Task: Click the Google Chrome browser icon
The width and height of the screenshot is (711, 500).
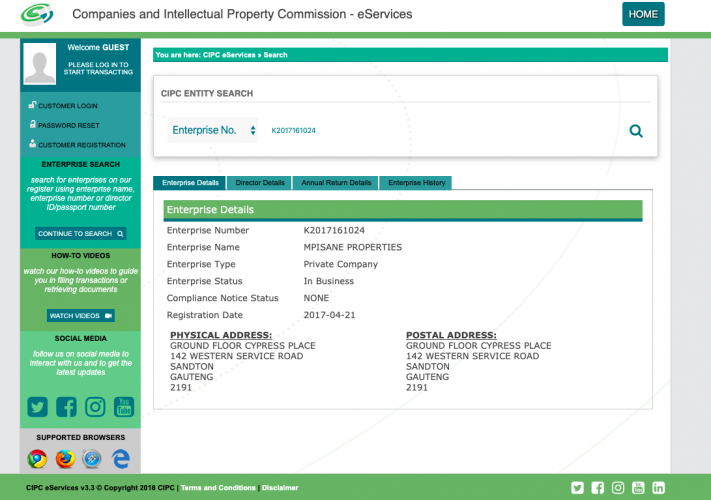Action: (38, 459)
